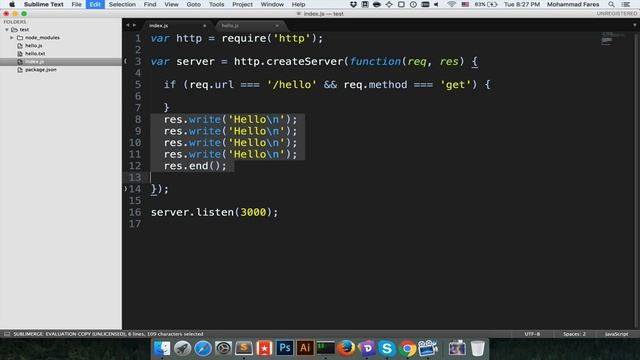
Task: Switch to the hello.js tab
Action: click(250, 25)
